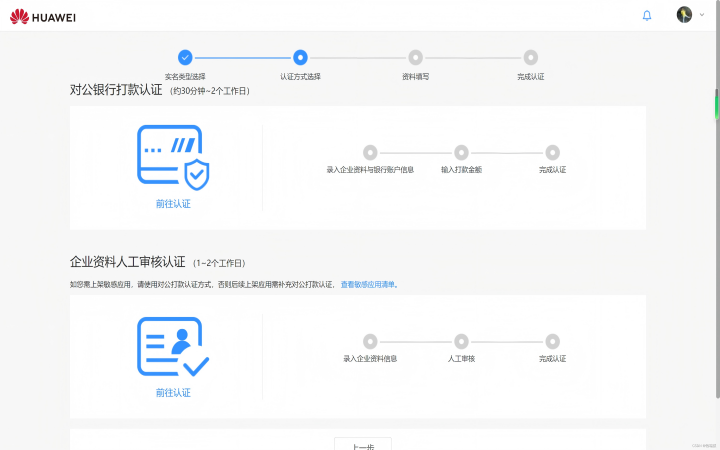Click the 录入企业资料信息 step dot
The height and width of the screenshot is (450, 720).
pos(370,341)
